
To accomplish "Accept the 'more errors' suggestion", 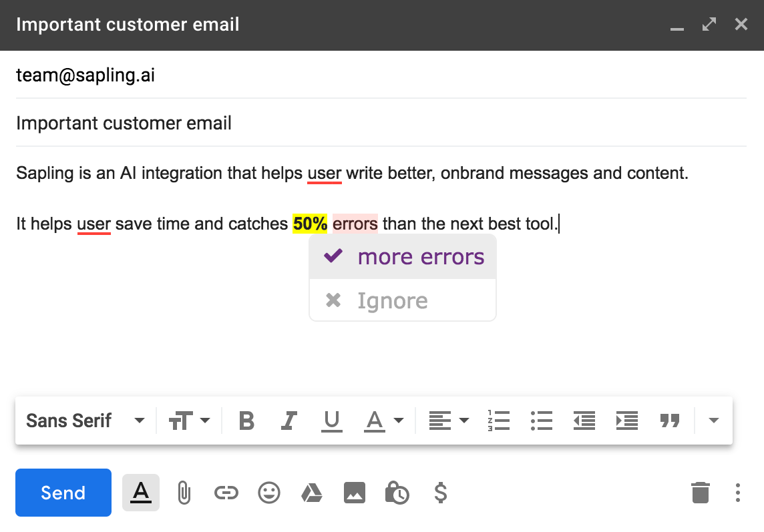I will 403,257.
